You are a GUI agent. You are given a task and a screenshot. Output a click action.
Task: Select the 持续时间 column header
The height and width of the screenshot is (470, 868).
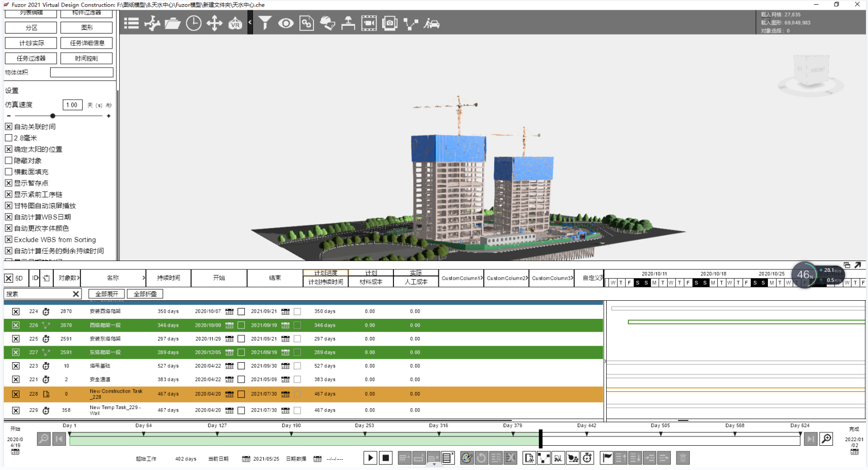[x=168, y=278]
